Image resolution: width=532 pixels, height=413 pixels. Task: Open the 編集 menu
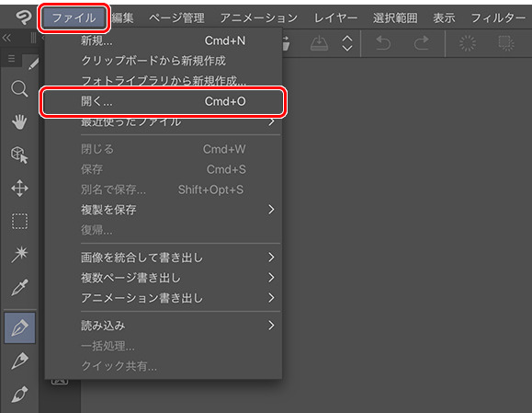(x=122, y=17)
